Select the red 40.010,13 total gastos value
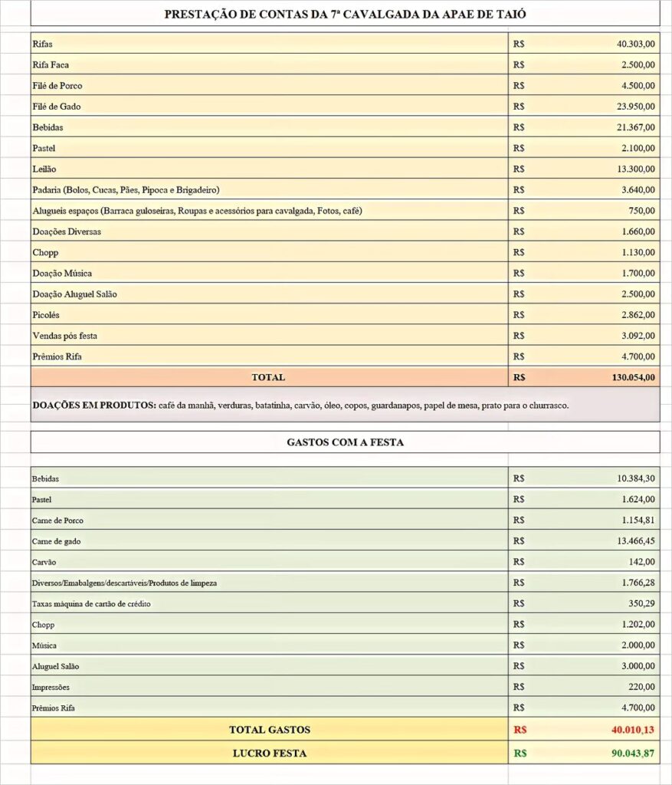672x785 pixels. (584, 730)
